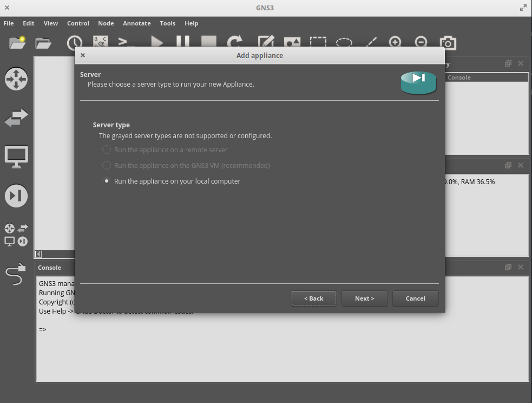
Task: Select the Add a note tool
Action: click(266, 41)
